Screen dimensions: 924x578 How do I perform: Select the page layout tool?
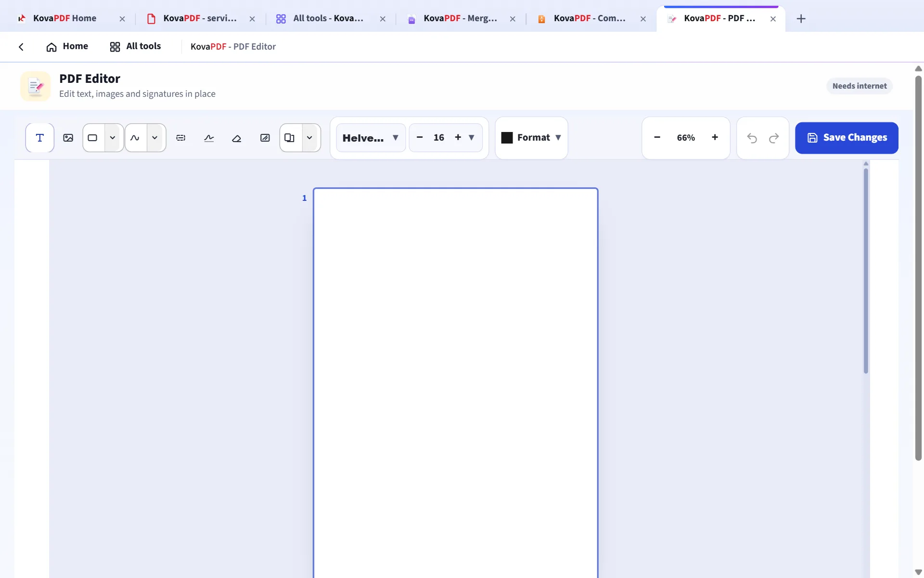290,138
